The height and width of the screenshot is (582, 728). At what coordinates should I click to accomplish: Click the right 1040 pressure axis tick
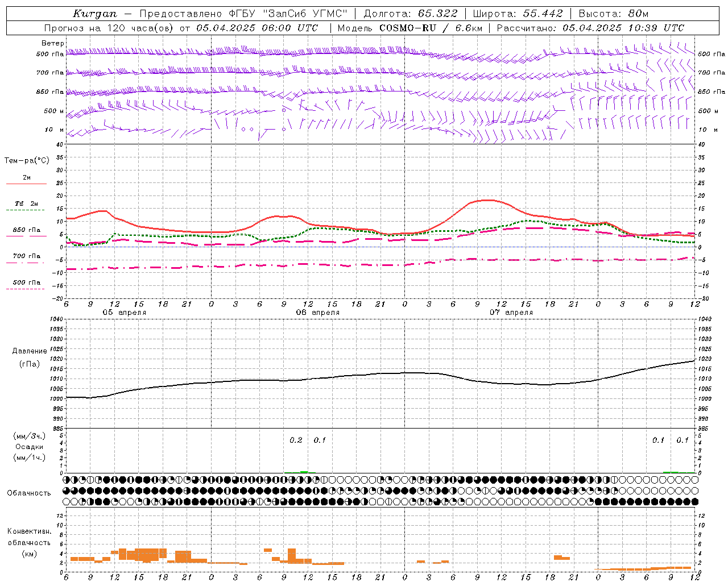705,319
